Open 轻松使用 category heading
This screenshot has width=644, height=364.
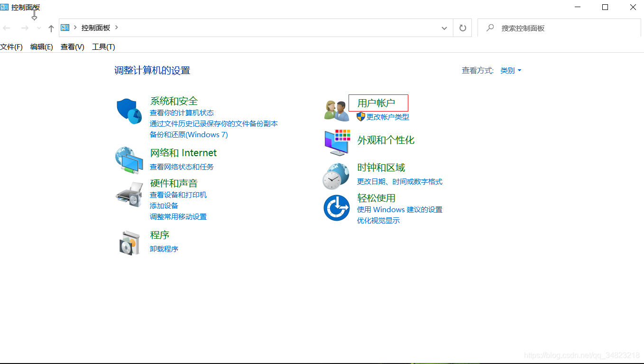coord(376,198)
